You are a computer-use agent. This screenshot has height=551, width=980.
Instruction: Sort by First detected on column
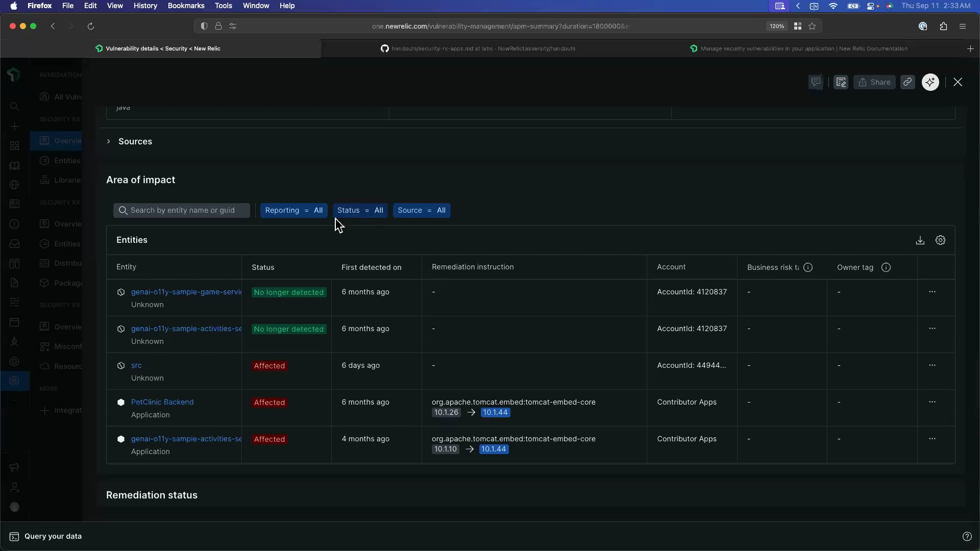[x=371, y=267]
